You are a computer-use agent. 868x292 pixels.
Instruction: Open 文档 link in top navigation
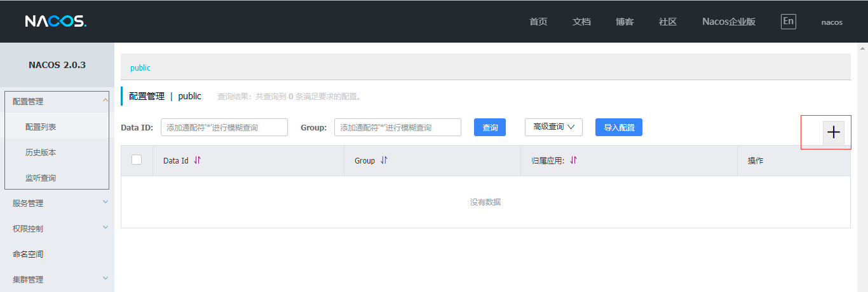point(581,22)
